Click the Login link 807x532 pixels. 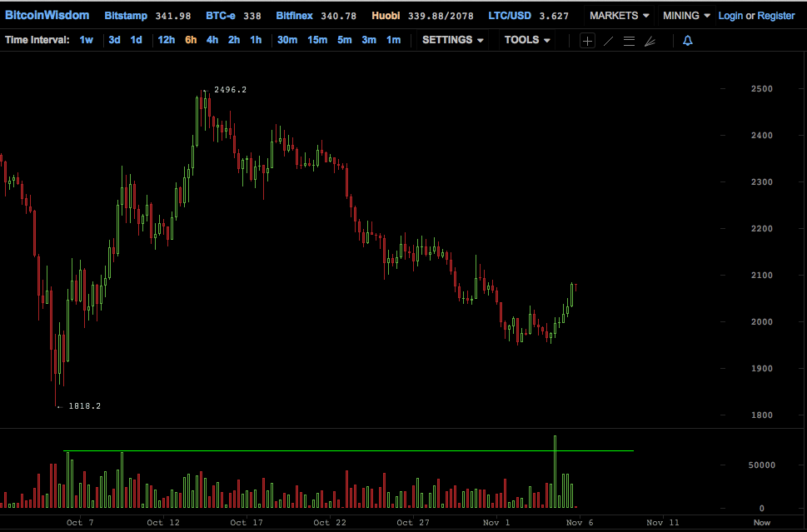tap(730, 16)
